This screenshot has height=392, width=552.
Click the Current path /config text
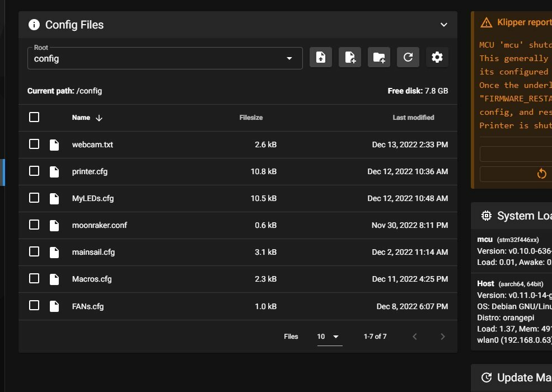[65, 91]
